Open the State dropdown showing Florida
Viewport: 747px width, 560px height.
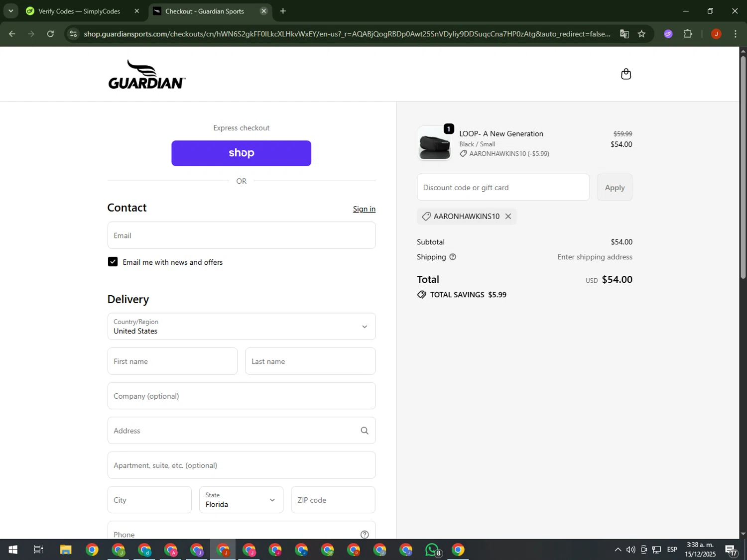242,500
